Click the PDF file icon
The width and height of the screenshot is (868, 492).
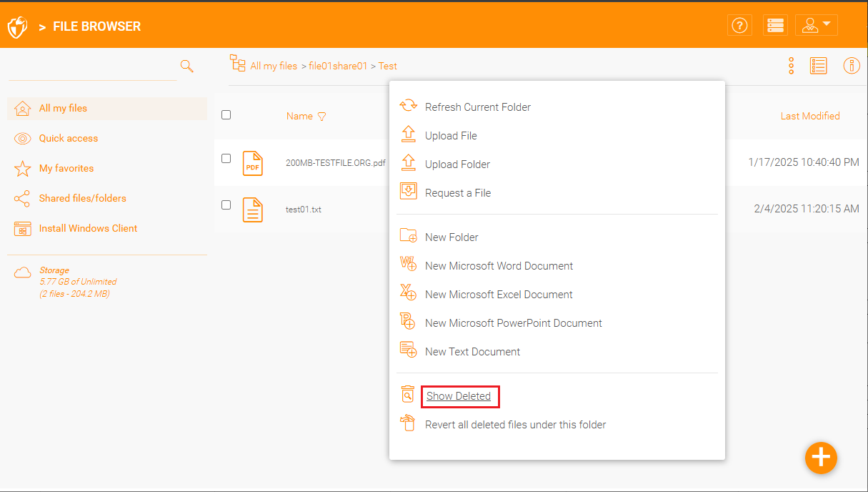pyautogui.click(x=253, y=163)
